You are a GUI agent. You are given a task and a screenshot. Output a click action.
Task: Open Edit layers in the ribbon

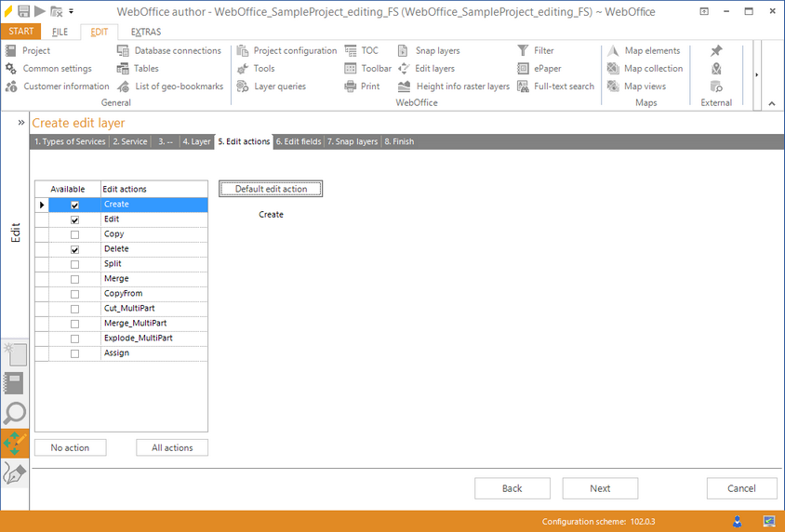click(426, 69)
